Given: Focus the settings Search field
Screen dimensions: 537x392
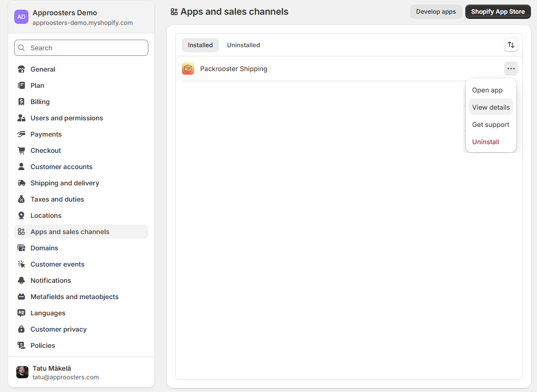Looking at the screenshot, I should pyautogui.click(x=81, y=48).
